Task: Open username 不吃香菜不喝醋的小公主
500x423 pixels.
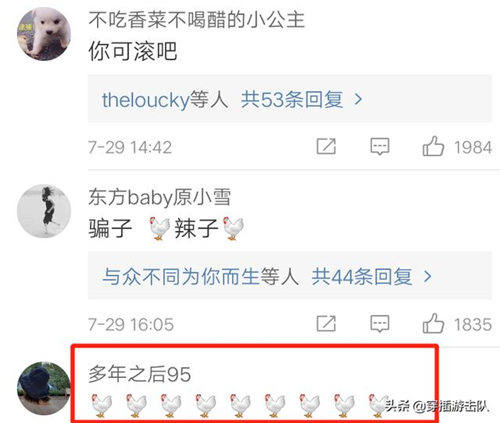Action: click(197, 20)
